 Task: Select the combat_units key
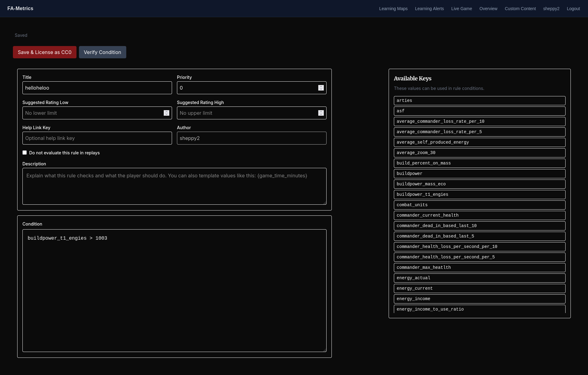coord(480,205)
